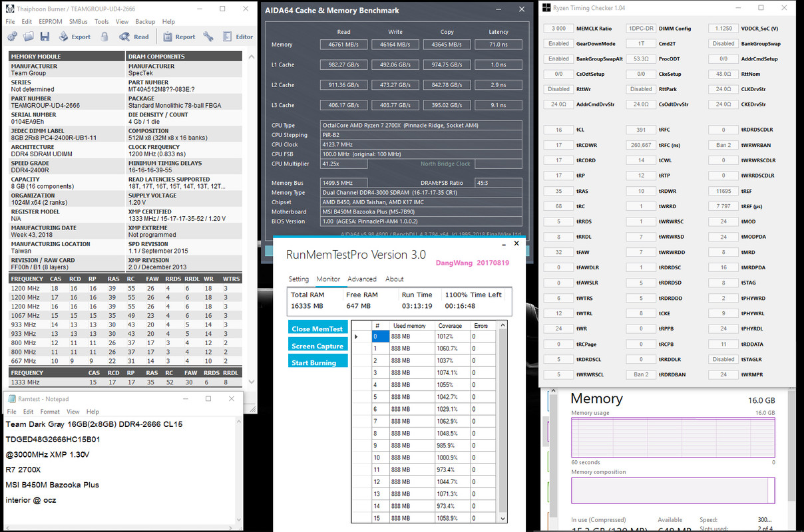Click the GearDownMode Enabled field in Ryzen Timing Checker
The height and width of the screenshot is (532, 804).
(558, 43)
